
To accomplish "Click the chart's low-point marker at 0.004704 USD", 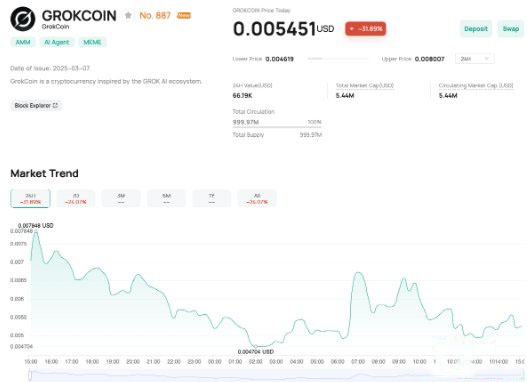I will (256, 346).
